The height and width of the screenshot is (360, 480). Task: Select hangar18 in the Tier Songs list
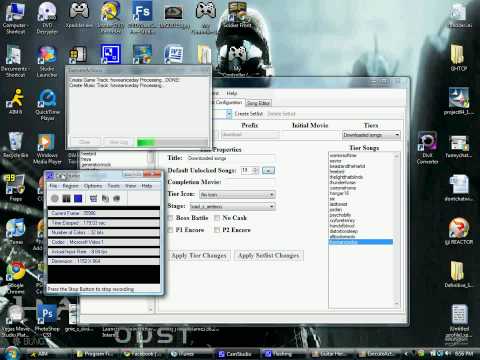pos(339,193)
